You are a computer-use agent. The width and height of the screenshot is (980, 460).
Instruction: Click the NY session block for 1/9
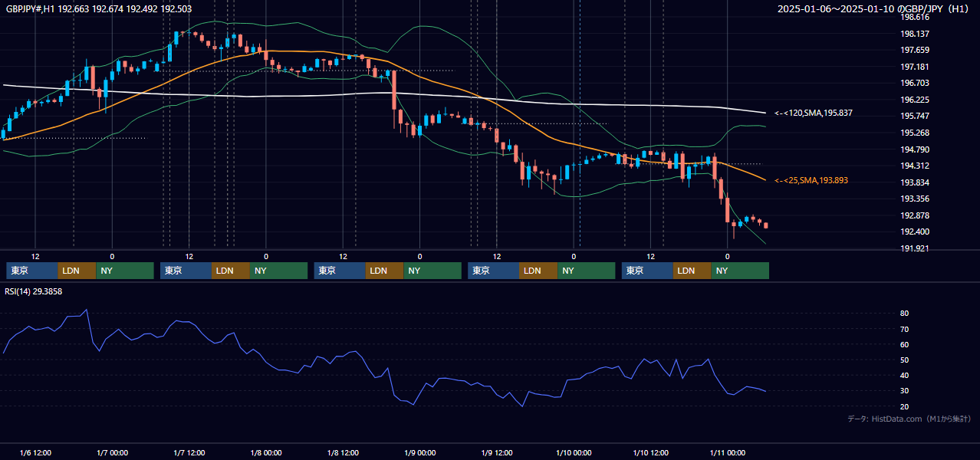point(587,271)
